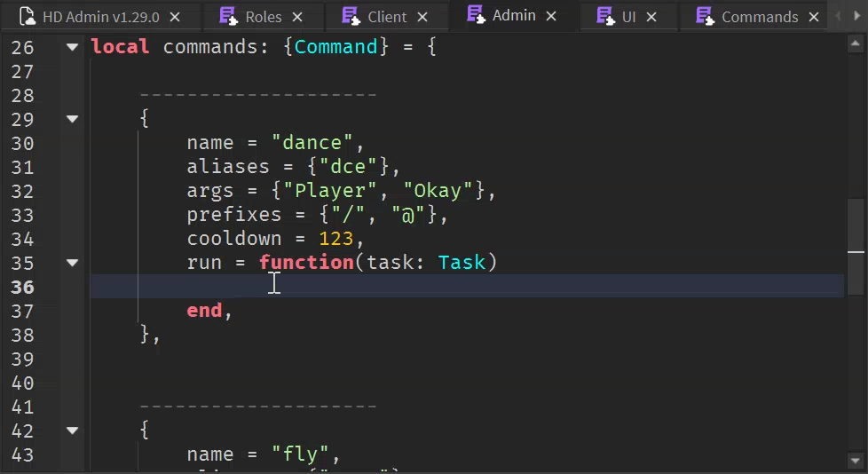Click the UI script icon
868x474 pixels.
[605, 16]
